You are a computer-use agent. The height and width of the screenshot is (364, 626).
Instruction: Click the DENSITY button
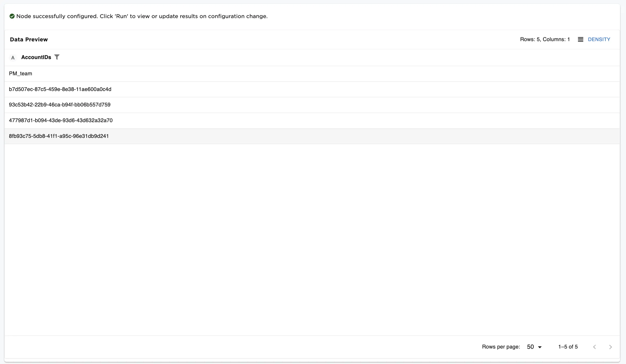coord(599,40)
